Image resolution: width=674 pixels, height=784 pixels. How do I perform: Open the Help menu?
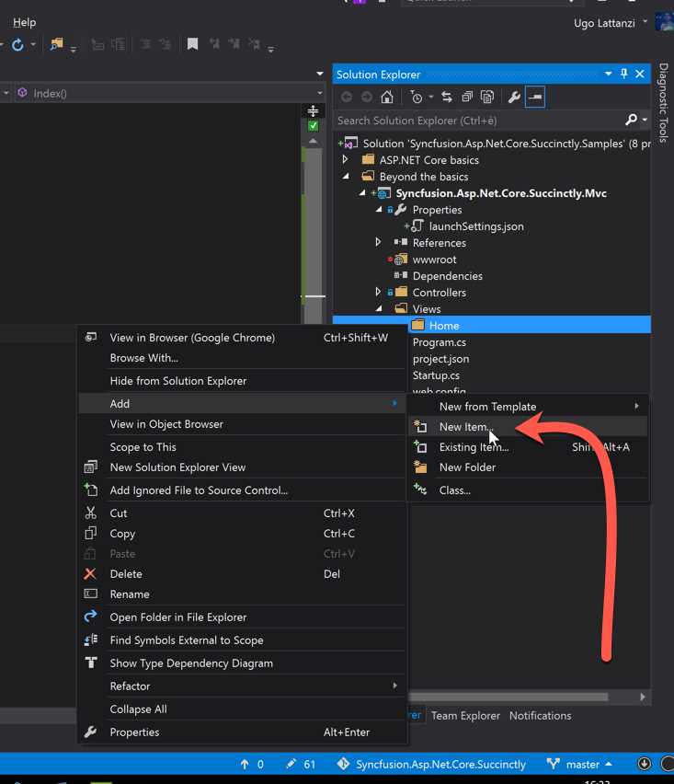point(25,22)
